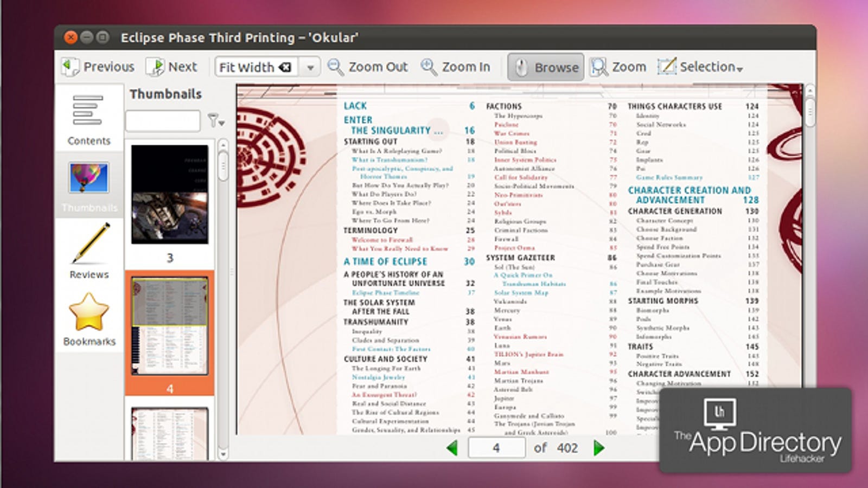Viewport: 868px width, 488px height.
Task: Go to next page green arrow
Action: (599, 448)
